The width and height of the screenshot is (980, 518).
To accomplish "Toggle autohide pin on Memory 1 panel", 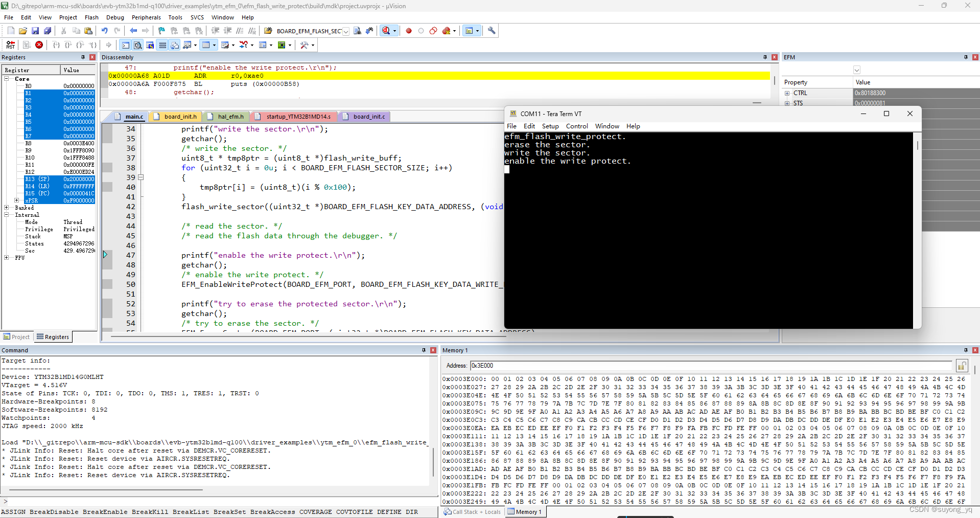I will pos(966,350).
